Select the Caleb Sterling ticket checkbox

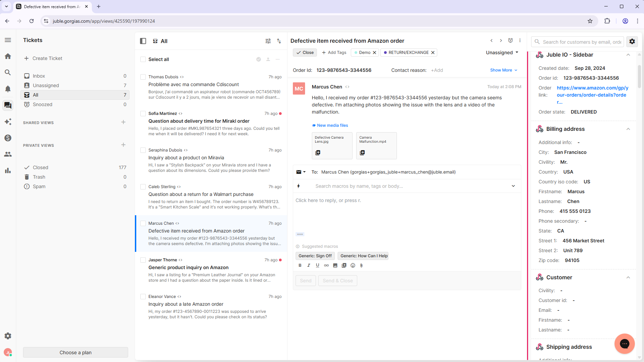143,187
